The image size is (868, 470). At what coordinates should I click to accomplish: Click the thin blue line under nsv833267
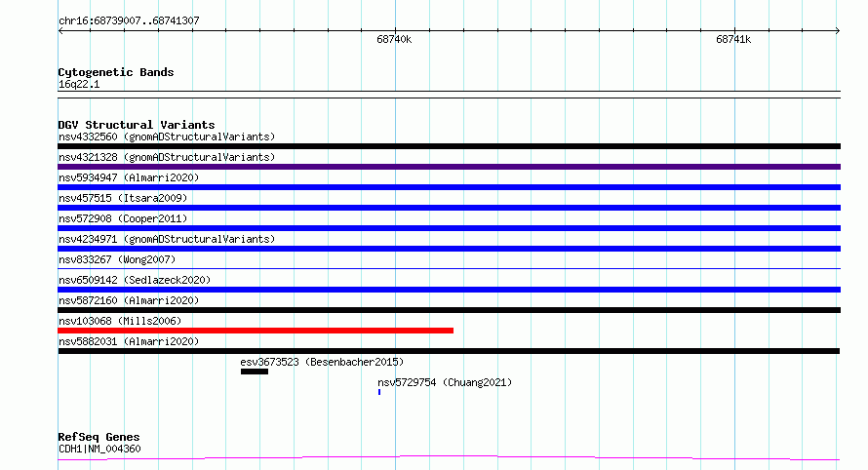pos(449,269)
